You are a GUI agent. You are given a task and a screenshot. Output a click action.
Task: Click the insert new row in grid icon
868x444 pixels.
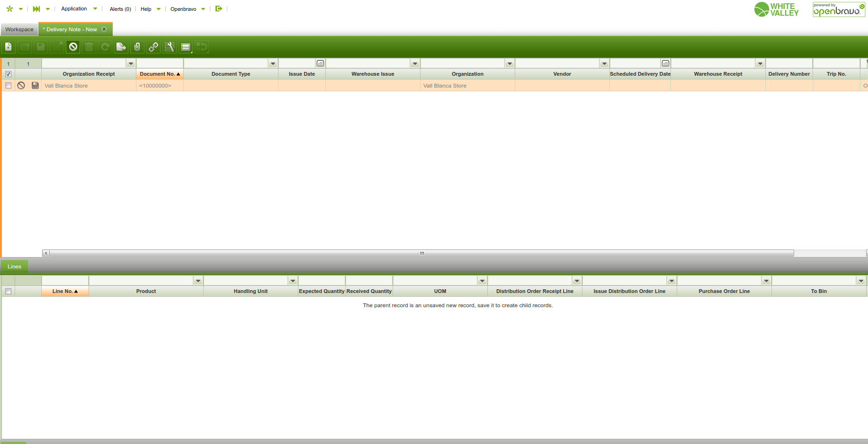pos(25,47)
